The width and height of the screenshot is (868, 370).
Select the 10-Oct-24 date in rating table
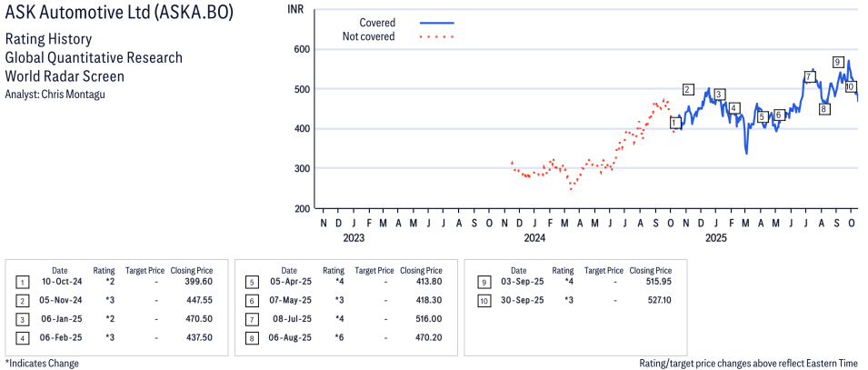60,282
